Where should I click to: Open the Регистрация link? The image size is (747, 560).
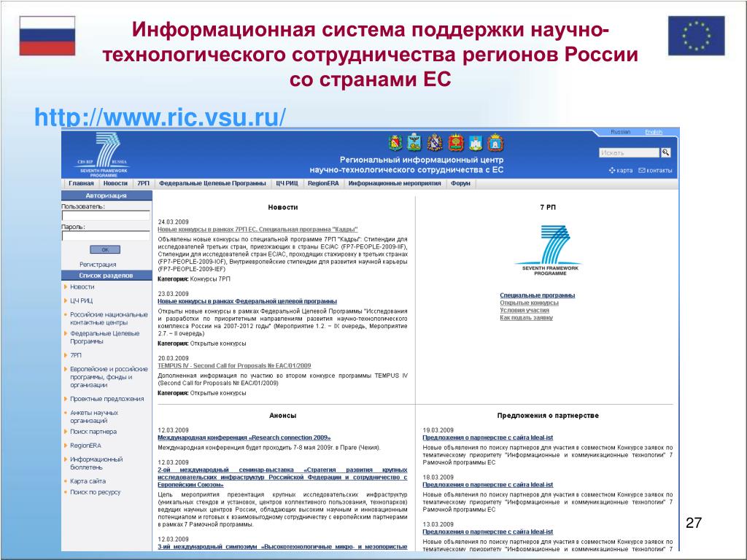click(98, 264)
